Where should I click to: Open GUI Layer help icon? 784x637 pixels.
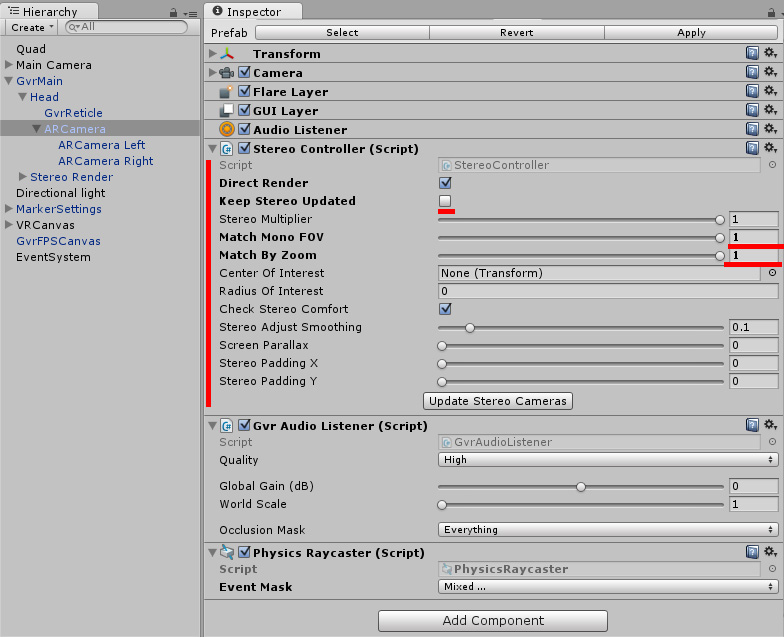pyautogui.click(x=752, y=110)
